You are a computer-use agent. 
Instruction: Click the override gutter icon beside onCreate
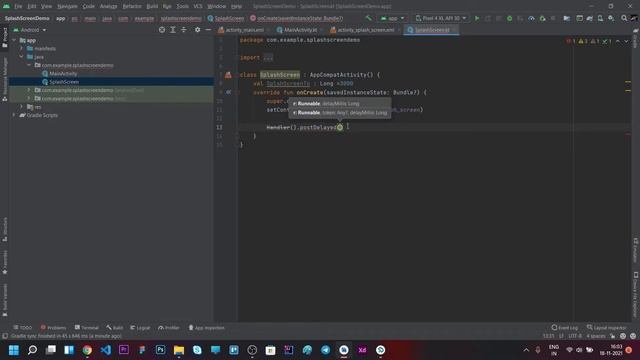click(x=229, y=92)
